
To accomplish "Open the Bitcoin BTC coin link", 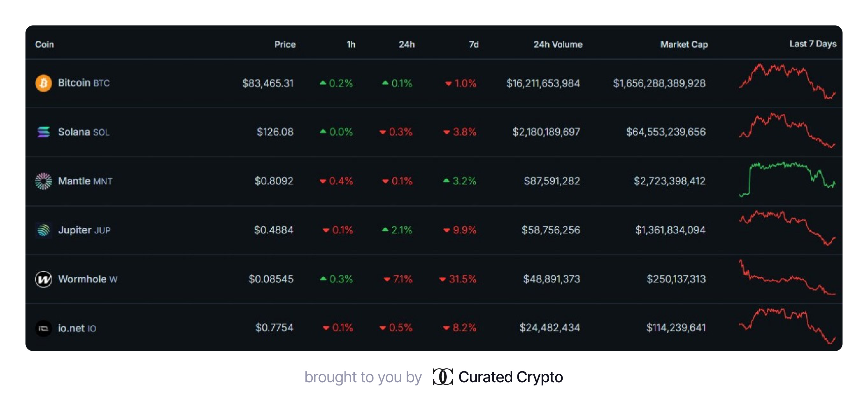I will tap(83, 83).
